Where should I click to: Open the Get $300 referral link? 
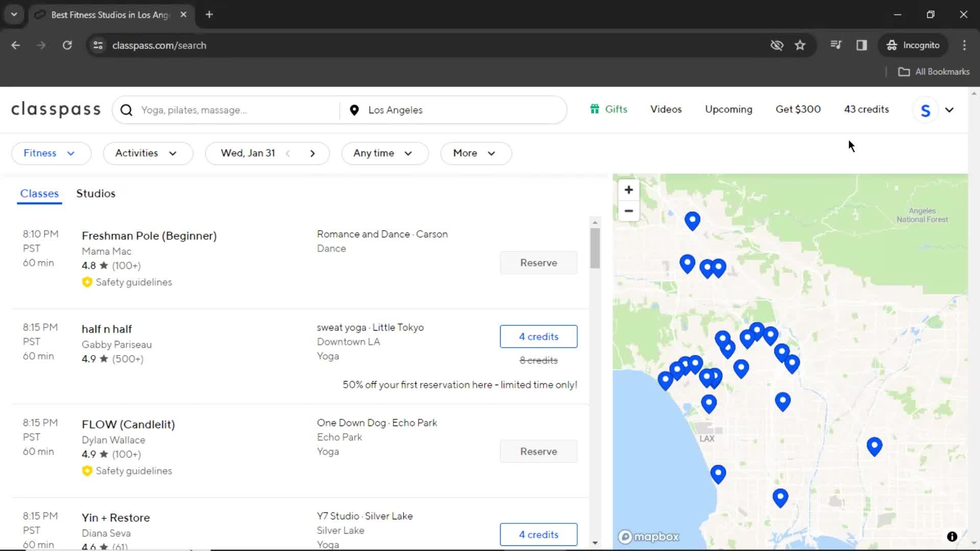tap(798, 109)
